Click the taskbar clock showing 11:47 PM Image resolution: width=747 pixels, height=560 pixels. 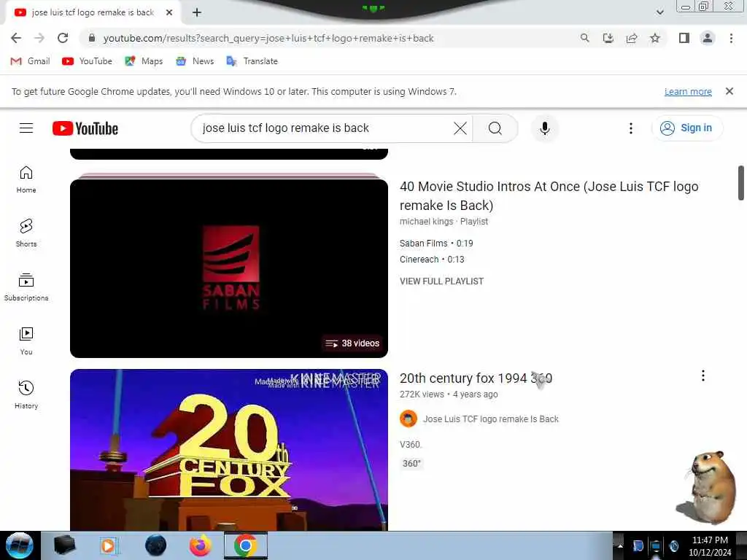point(710,545)
